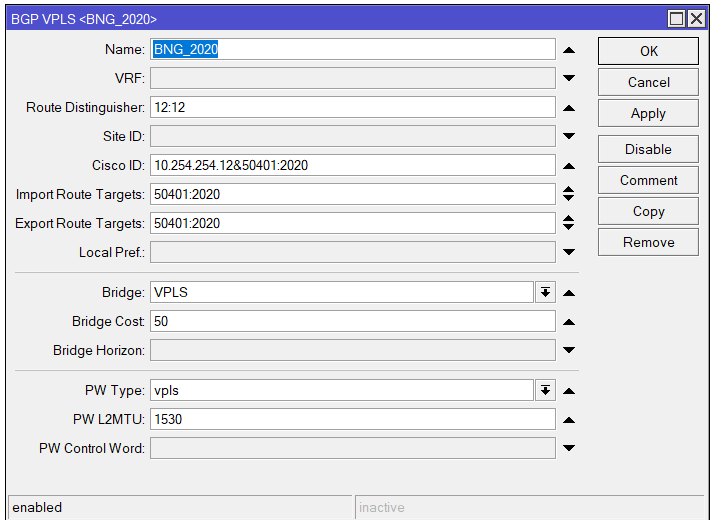Click the 'Cisco ID:' label
This screenshot has height=520, width=728.
coord(118,165)
